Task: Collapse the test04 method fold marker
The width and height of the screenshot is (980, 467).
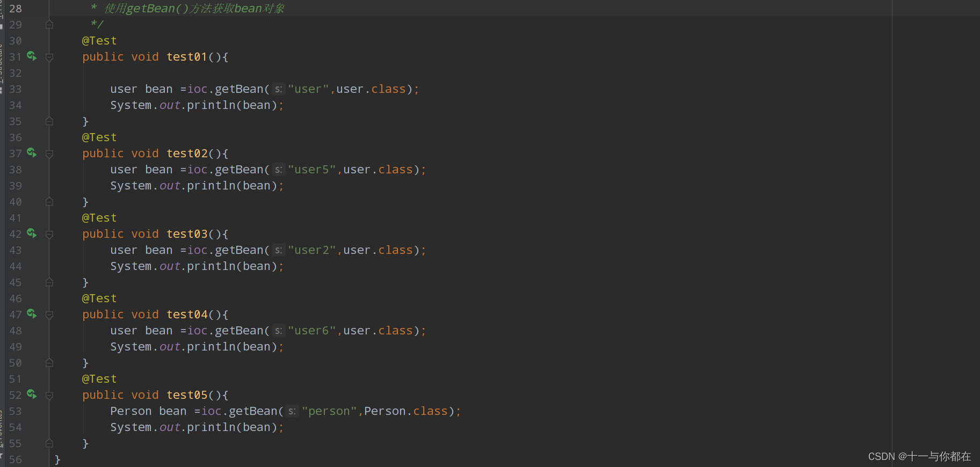Action: 49,315
